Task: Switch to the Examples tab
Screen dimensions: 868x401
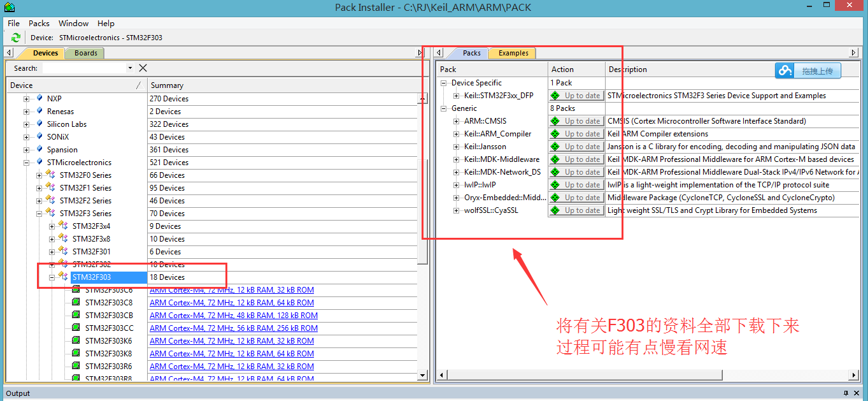Action: (513, 53)
